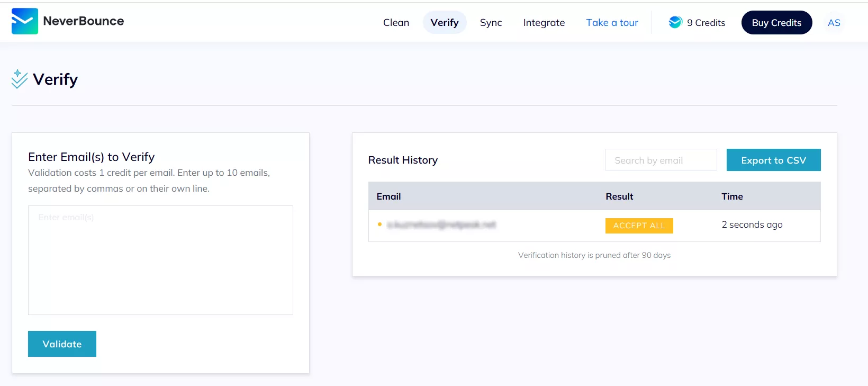Screen dimensions: 868x386
Task: Follow the Take a tour link
Action: tap(612, 23)
